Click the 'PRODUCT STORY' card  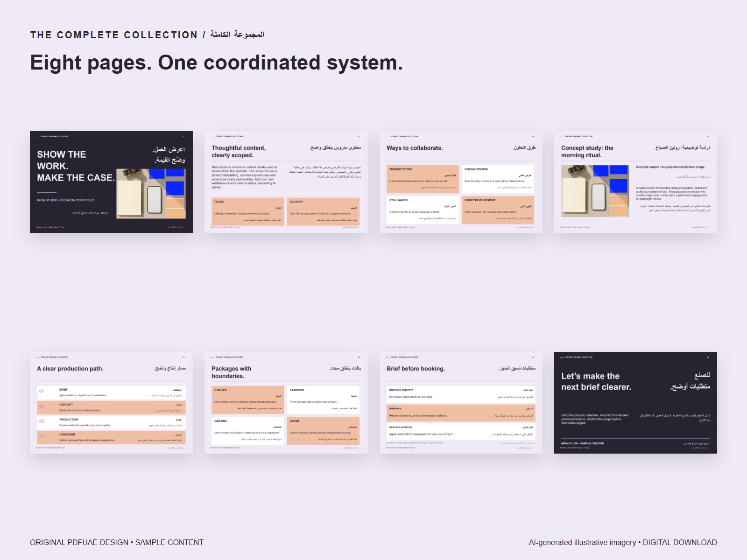pos(423,179)
